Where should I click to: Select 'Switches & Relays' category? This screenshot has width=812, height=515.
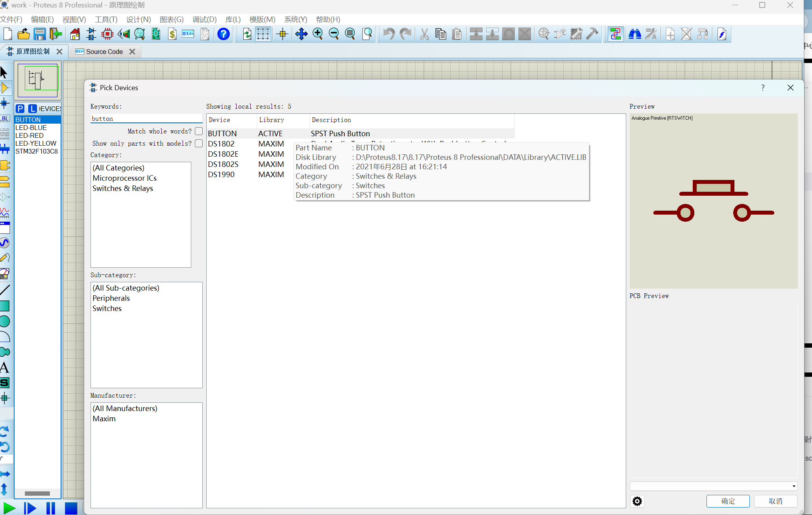coord(123,188)
